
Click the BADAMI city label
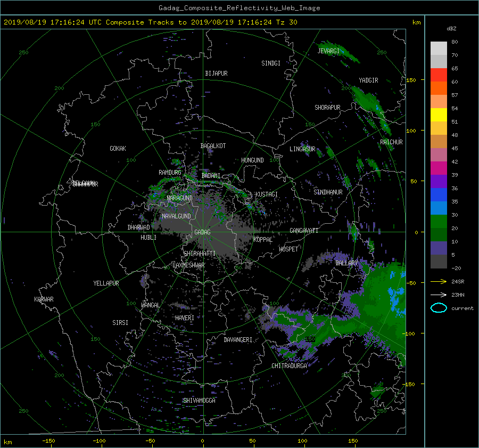pyautogui.click(x=211, y=176)
